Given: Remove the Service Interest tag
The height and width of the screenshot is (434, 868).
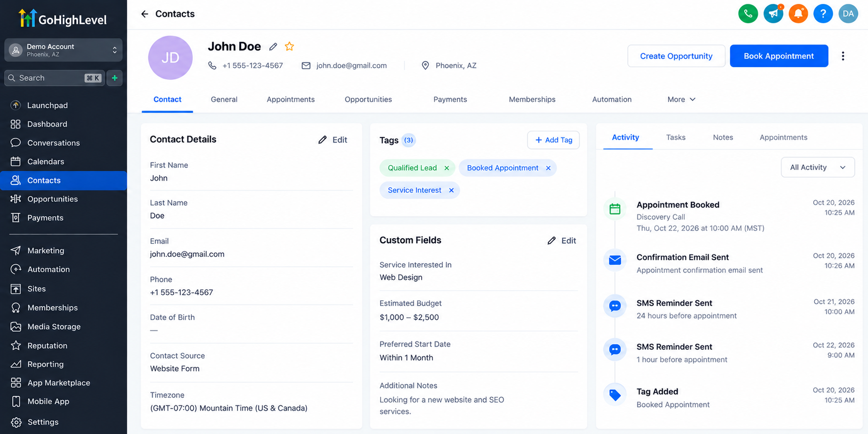Looking at the screenshot, I should pos(451,190).
